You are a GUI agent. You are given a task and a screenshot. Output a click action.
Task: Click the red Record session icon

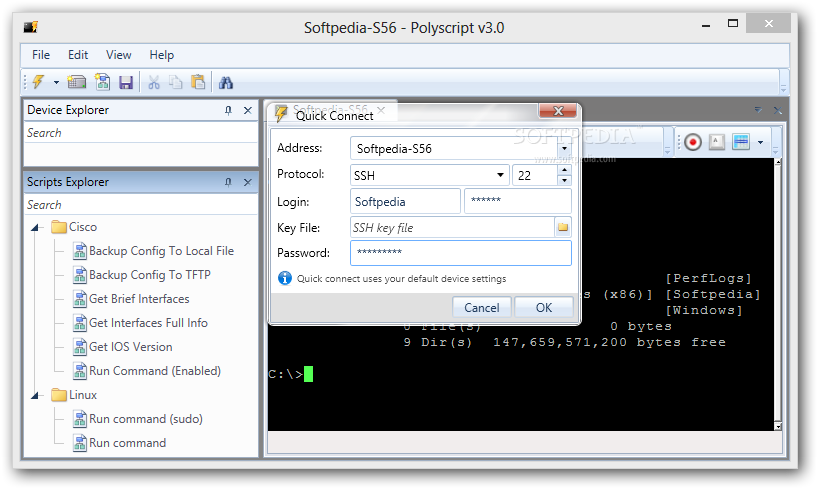point(693,142)
